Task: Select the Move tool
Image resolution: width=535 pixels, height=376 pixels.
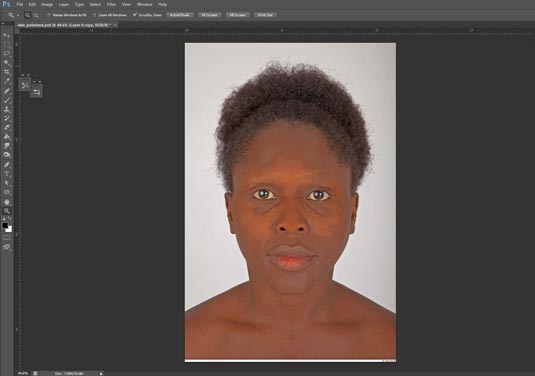Action: point(6,35)
